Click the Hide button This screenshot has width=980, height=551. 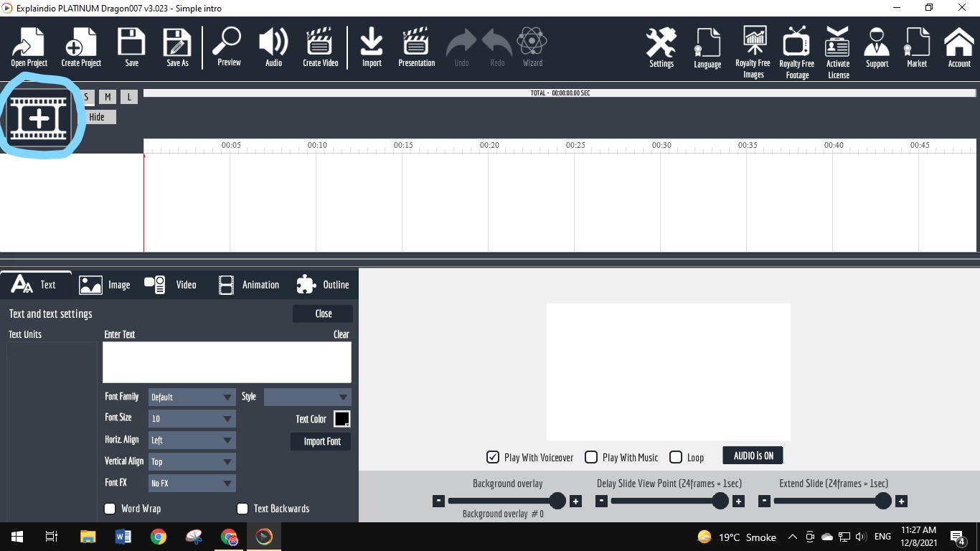tap(97, 117)
